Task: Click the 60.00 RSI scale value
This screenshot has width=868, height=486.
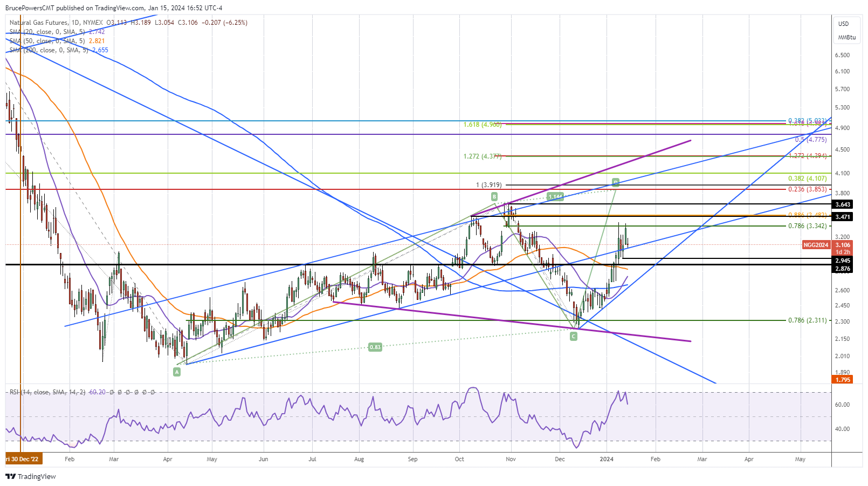Action: (842, 405)
